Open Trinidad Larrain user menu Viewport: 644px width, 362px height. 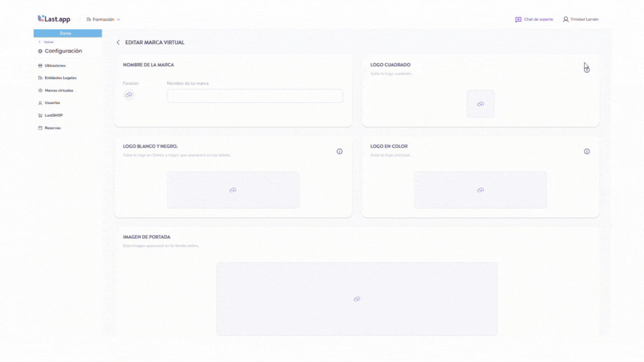(x=580, y=20)
